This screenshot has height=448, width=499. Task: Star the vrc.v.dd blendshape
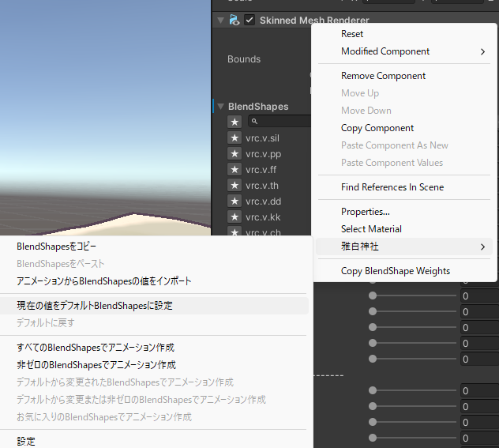234,201
